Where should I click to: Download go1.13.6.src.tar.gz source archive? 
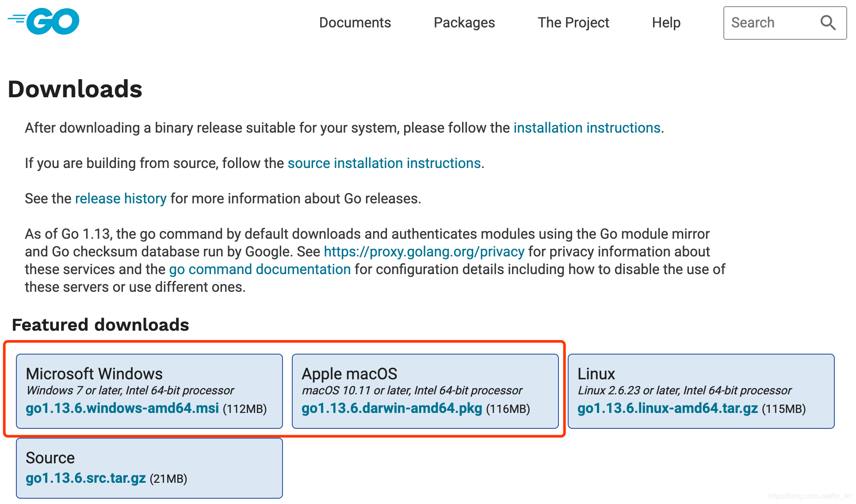click(x=86, y=478)
